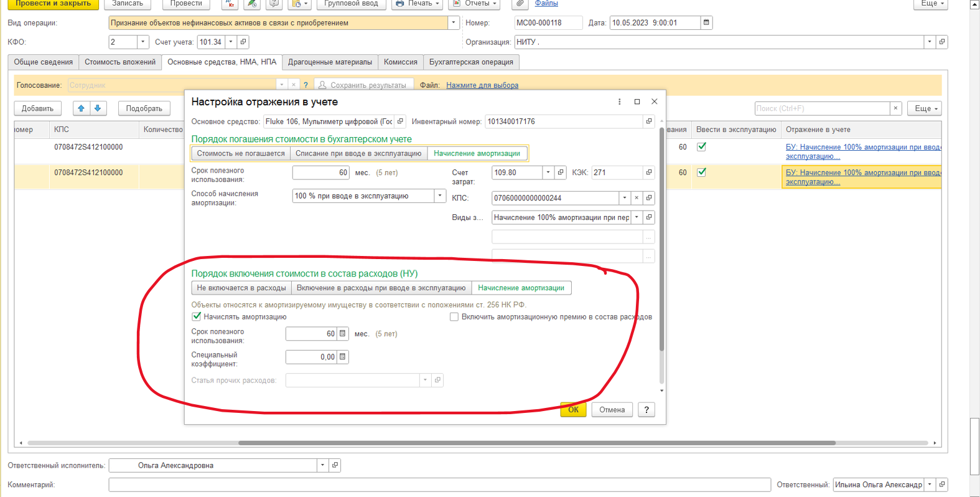The image size is (980, 497).
Task: Open Ответственный Ильина record icon
Action: click(942, 485)
